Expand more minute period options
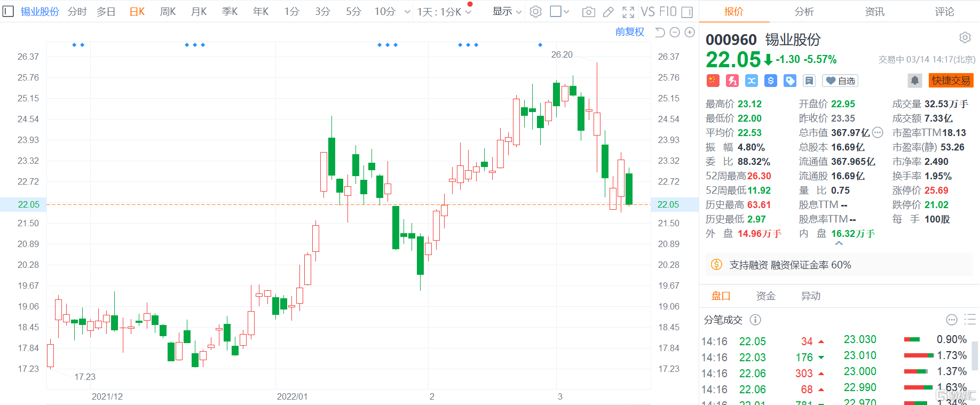980x405 pixels. [407, 12]
